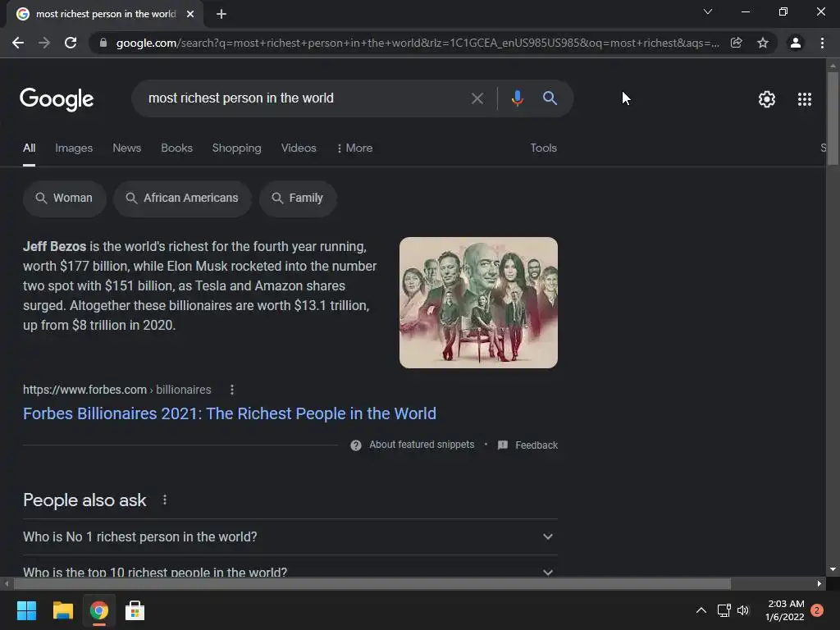
Task: Open volume control tray icon
Action: [743, 610]
